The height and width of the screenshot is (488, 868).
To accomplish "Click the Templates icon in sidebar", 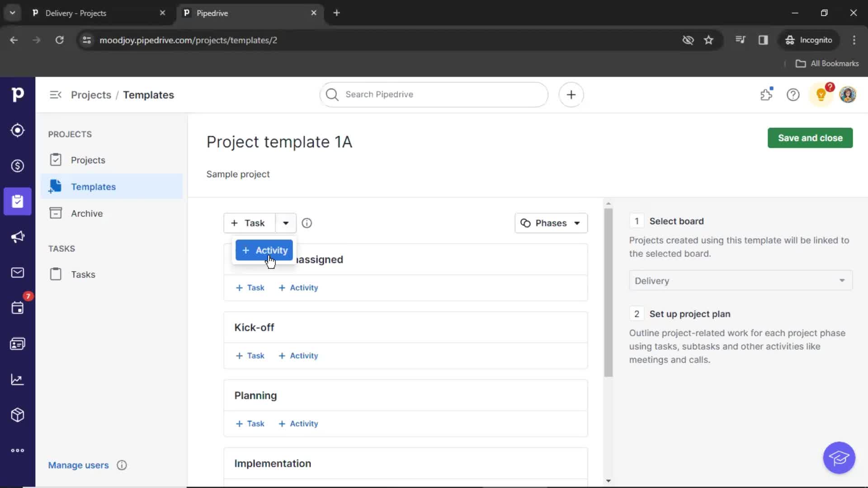I will tap(55, 187).
